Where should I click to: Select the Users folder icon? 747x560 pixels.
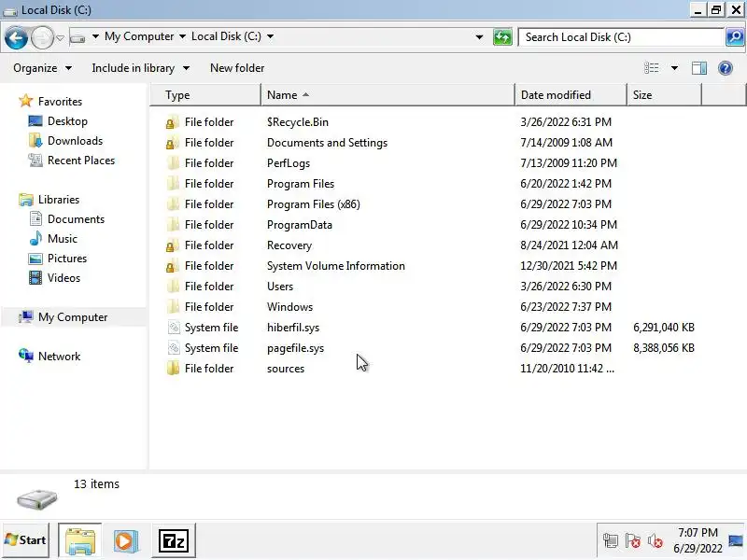173,287
